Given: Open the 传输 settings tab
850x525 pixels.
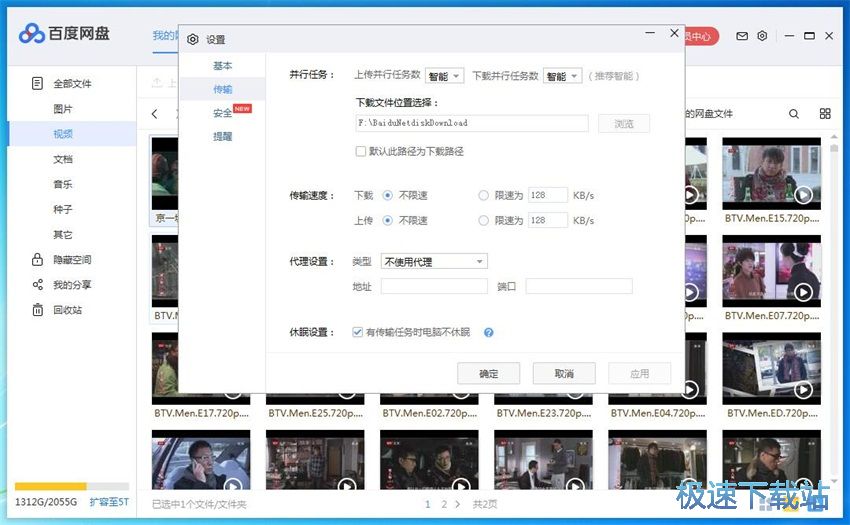Looking at the screenshot, I should [x=222, y=89].
